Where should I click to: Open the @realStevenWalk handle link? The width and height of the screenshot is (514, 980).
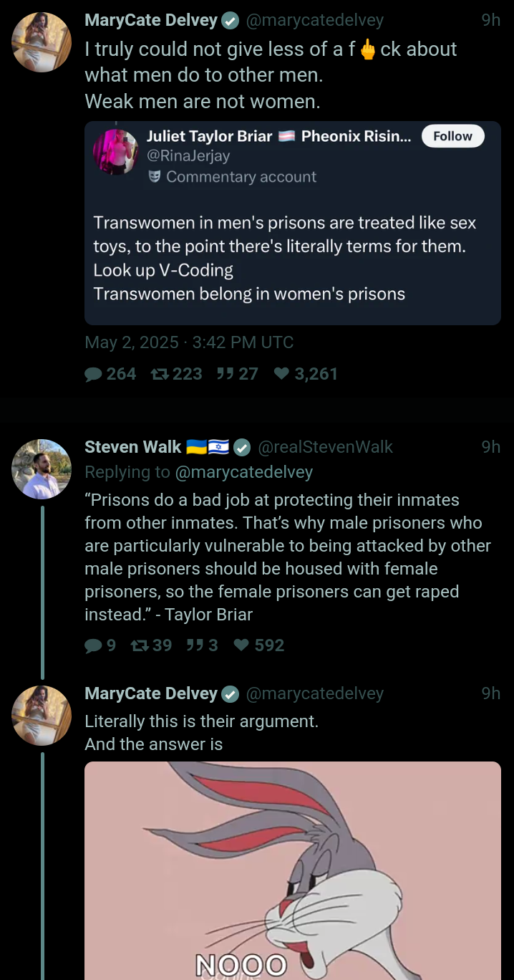(324, 447)
